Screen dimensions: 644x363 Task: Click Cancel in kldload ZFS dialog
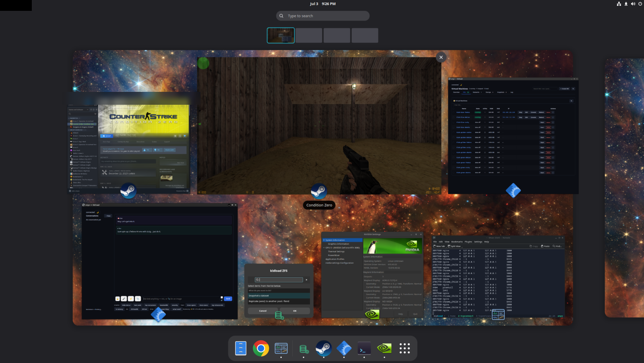pos(263,311)
